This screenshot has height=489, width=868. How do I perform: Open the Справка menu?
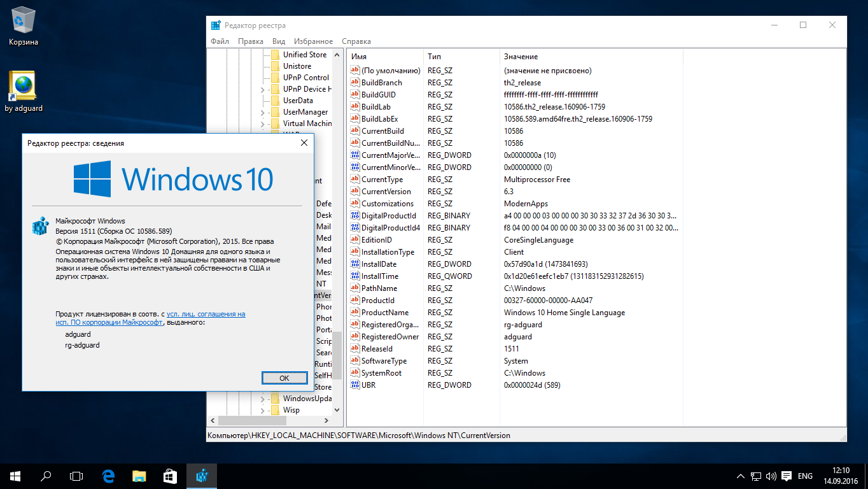pyautogui.click(x=356, y=41)
